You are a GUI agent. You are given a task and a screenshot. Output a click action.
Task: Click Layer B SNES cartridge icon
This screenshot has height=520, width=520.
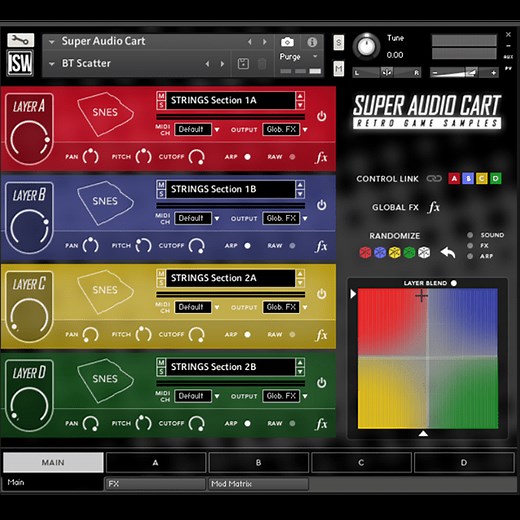(105, 203)
